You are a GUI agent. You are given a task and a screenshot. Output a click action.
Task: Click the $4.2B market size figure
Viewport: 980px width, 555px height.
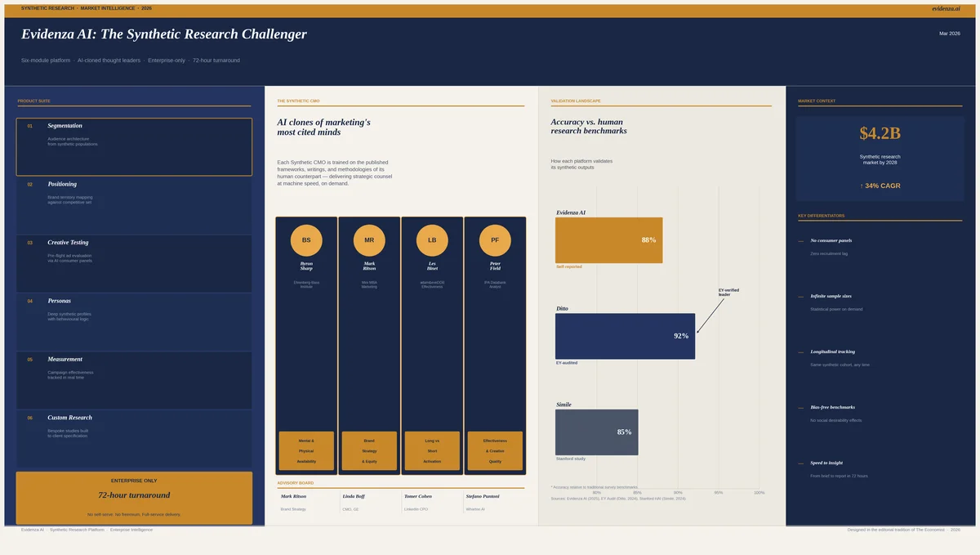pyautogui.click(x=880, y=133)
